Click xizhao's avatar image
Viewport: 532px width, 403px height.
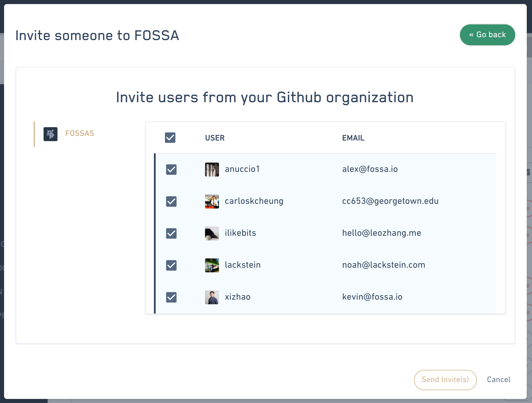click(212, 297)
